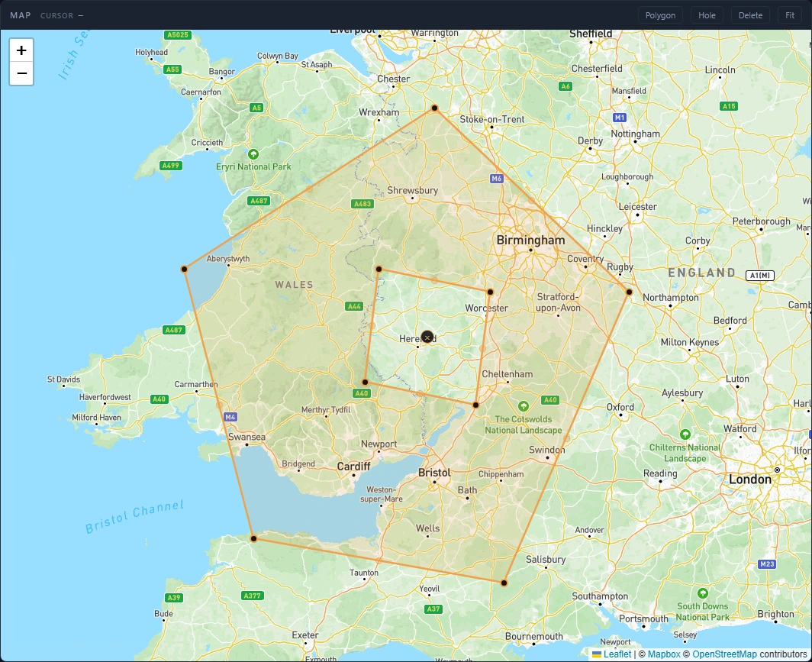Activate the Hole tool
Image resolution: width=812 pixels, height=662 pixels.
click(707, 15)
